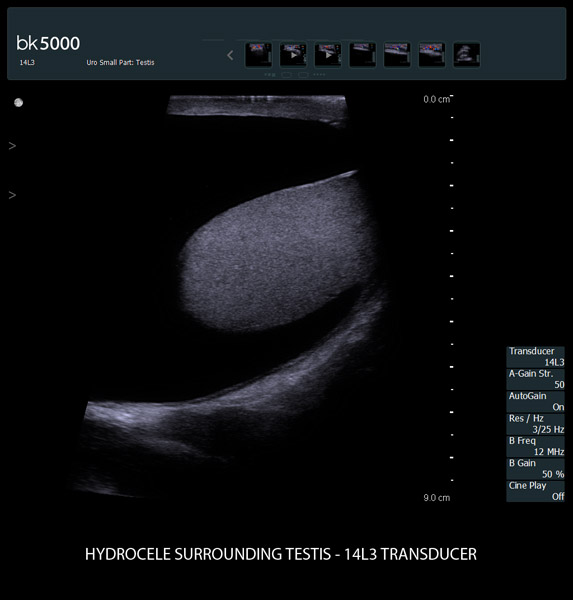The height and width of the screenshot is (600, 573).
Task: Change the Res / Hz setting
Action: (535, 424)
